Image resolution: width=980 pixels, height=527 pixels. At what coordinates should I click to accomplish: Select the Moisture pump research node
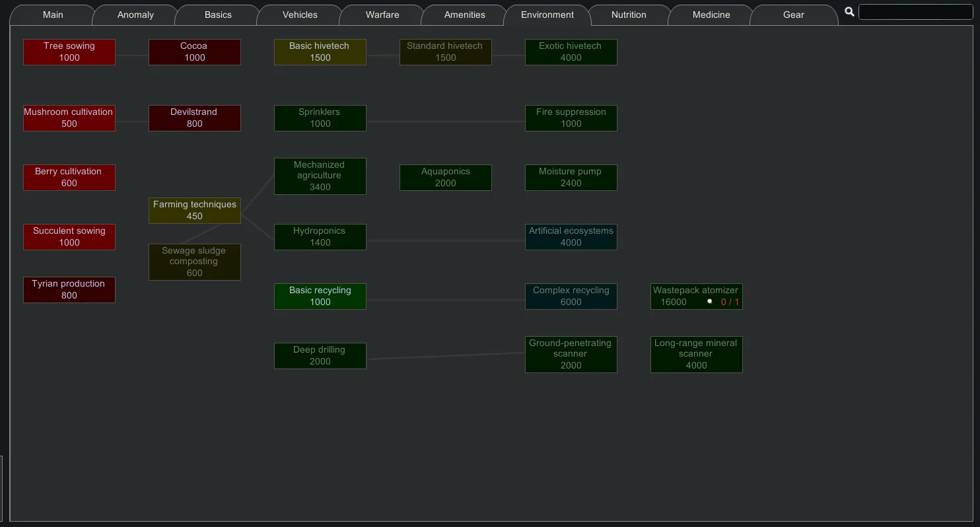(x=571, y=178)
